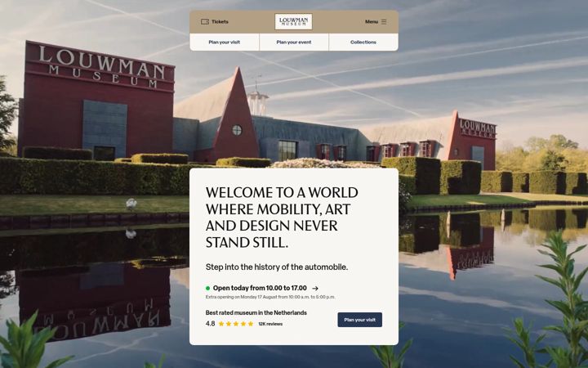Click the extra opening Monday 17 August note

click(270, 297)
